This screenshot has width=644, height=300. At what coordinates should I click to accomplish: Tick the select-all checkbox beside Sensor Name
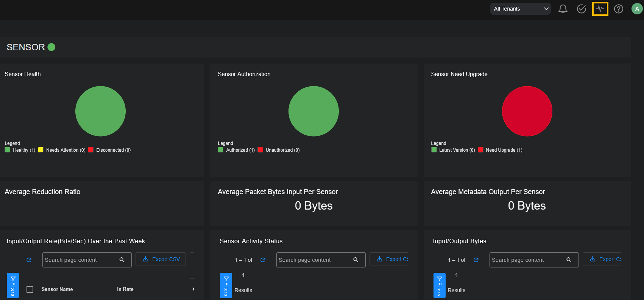tap(30, 289)
